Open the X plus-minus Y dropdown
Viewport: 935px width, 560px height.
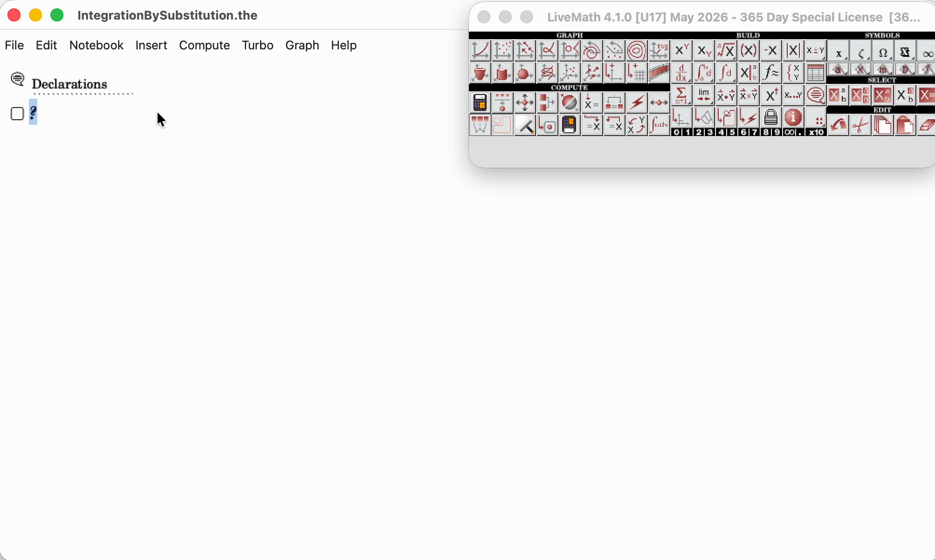[816, 50]
